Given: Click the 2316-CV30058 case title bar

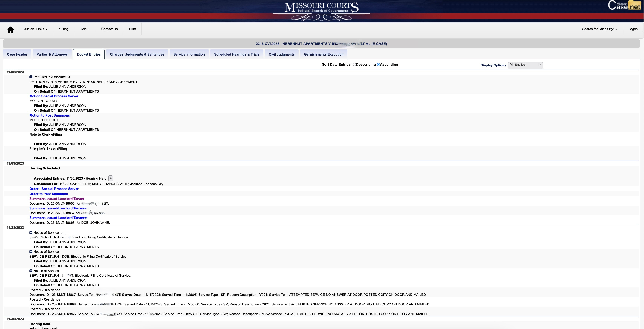Looking at the screenshot, I should (321, 44).
